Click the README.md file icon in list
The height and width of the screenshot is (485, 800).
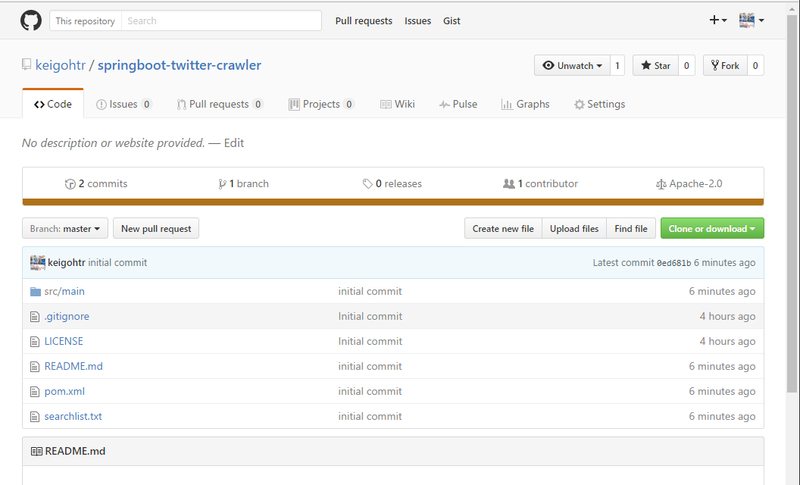click(x=35, y=367)
